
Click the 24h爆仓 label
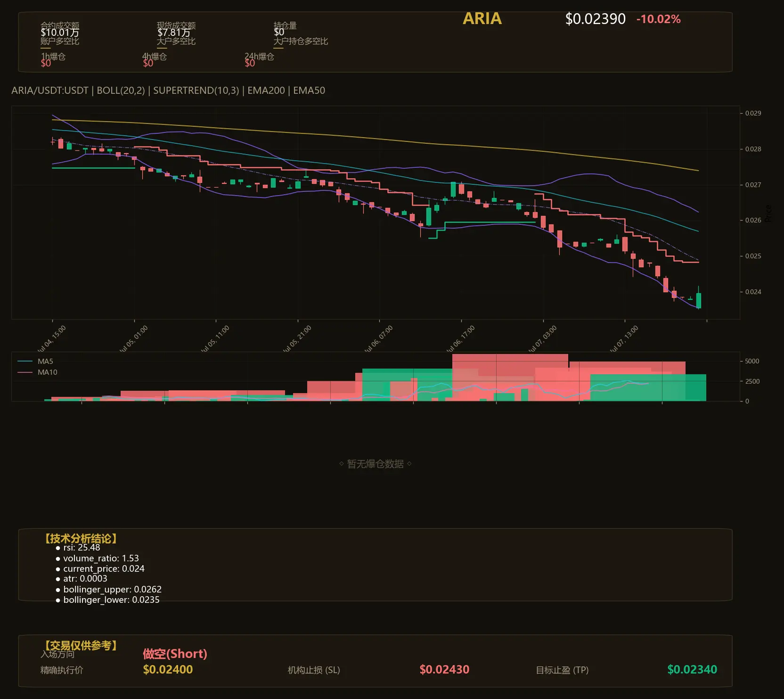(259, 57)
